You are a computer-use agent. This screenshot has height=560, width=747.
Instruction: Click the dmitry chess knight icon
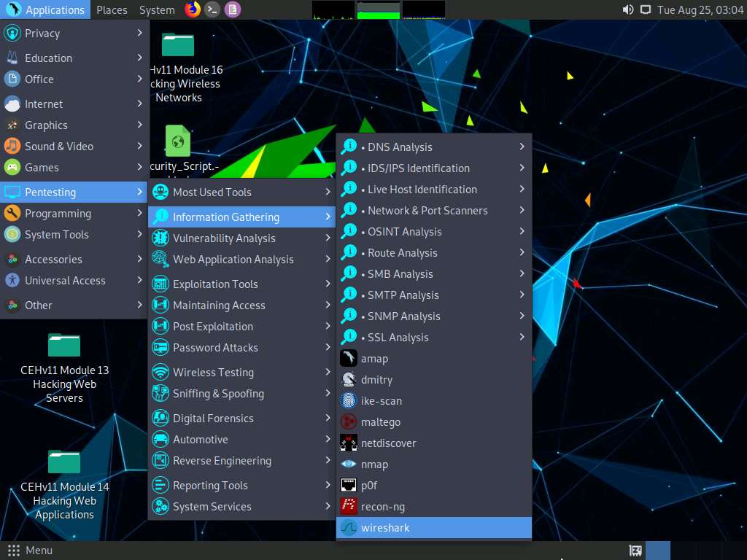(348, 379)
